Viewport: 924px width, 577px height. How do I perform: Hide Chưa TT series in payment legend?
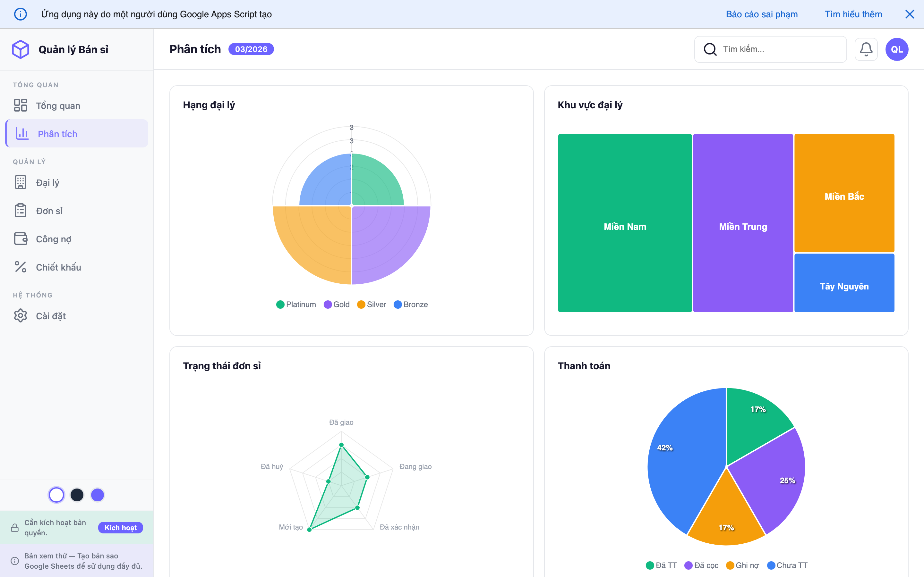coord(787,565)
